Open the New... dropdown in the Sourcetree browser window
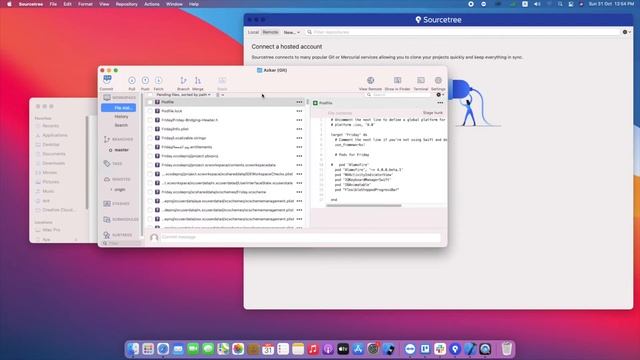The image size is (640, 360). (x=291, y=32)
